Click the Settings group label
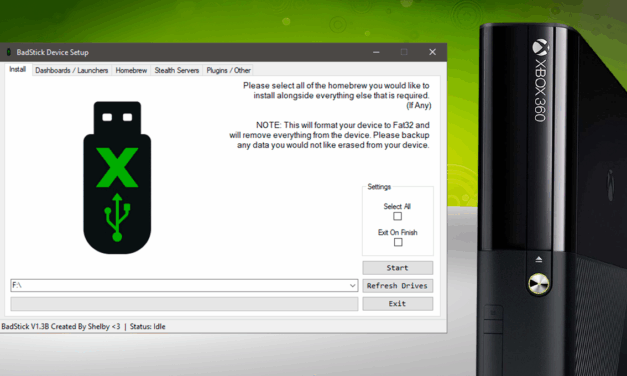This screenshot has width=627, height=376. coord(379,187)
